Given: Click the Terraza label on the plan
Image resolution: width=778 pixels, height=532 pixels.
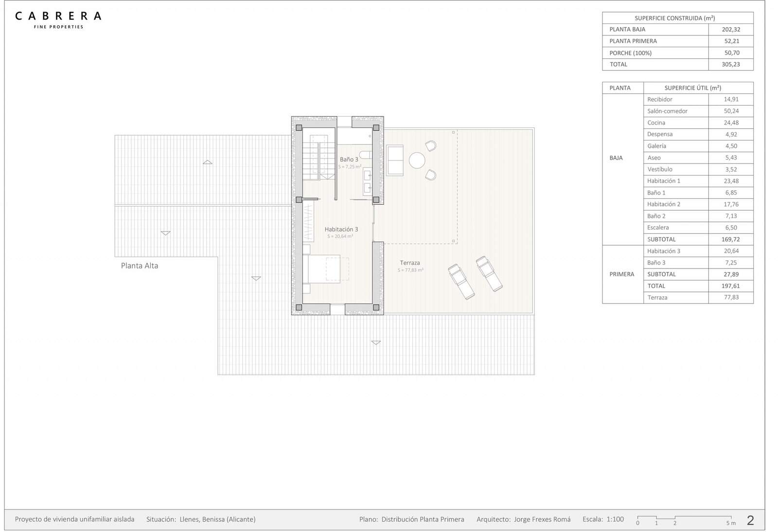Looking at the screenshot, I should pos(410,263).
